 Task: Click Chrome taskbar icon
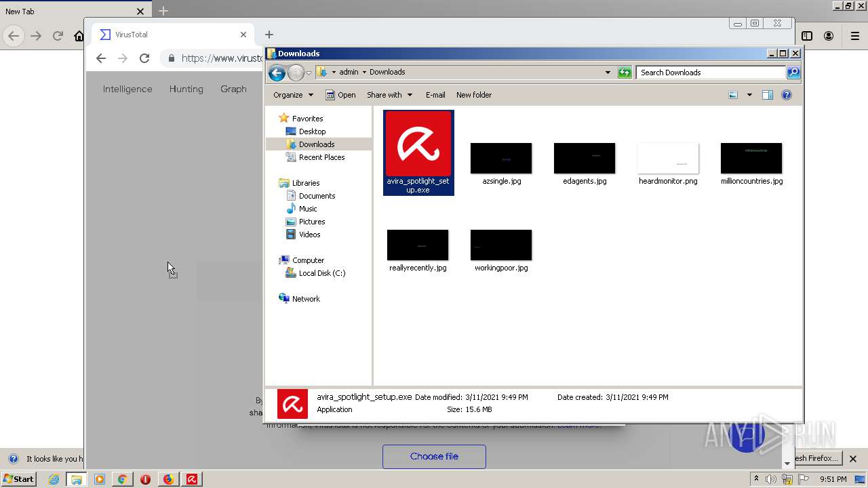[122, 479]
